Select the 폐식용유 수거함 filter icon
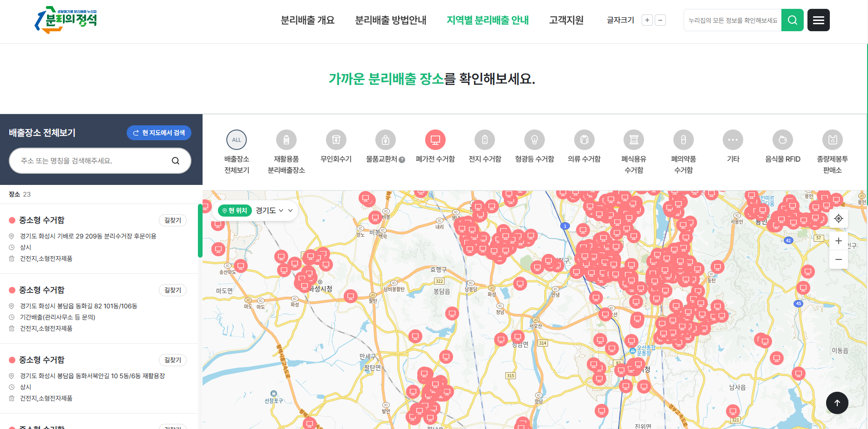Image resolution: width=868 pixels, height=429 pixels. [634, 140]
